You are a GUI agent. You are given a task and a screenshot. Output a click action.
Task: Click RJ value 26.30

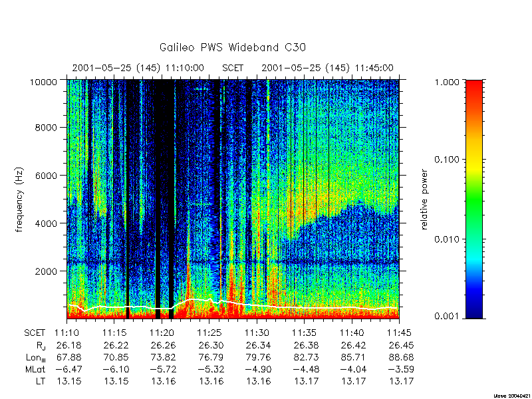[211, 345]
